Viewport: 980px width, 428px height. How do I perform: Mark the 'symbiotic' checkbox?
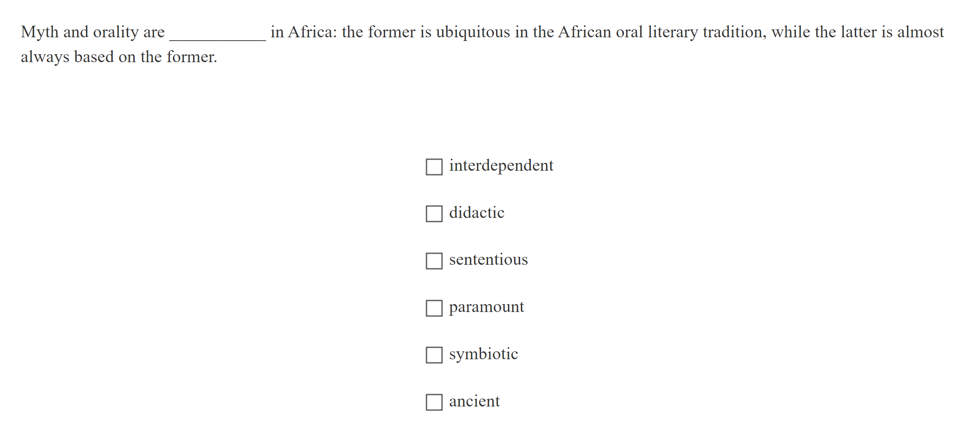[434, 355]
